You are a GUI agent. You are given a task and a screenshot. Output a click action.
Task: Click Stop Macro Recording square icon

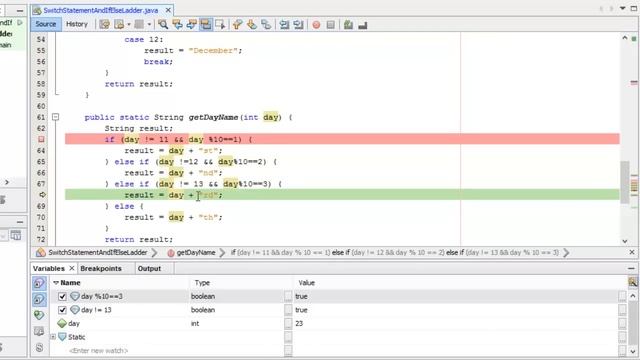coord(331,25)
